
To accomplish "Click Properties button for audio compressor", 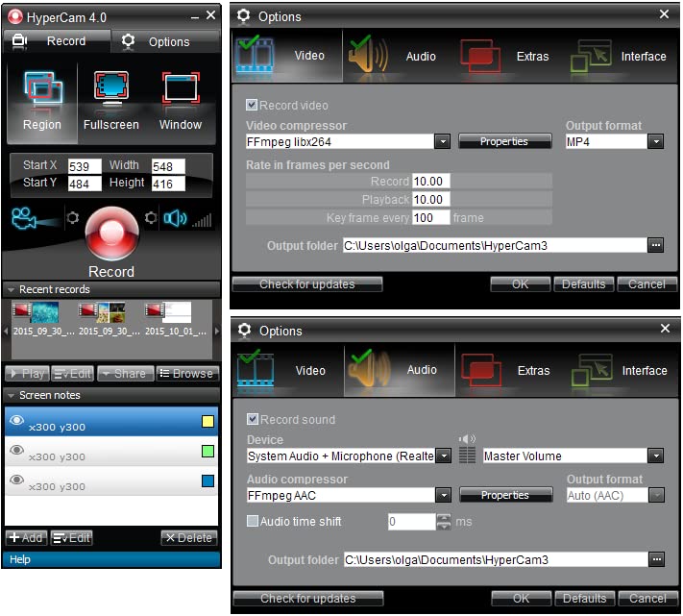I will coord(505,495).
